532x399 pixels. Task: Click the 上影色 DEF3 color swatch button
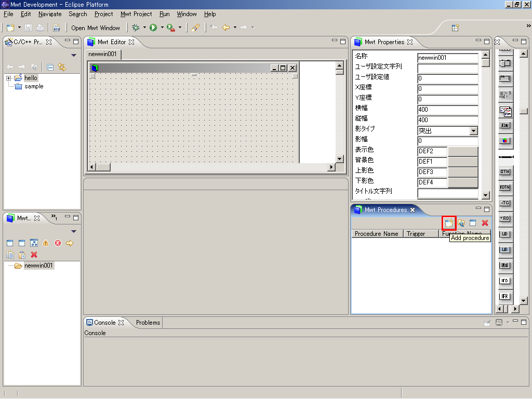click(x=463, y=172)
